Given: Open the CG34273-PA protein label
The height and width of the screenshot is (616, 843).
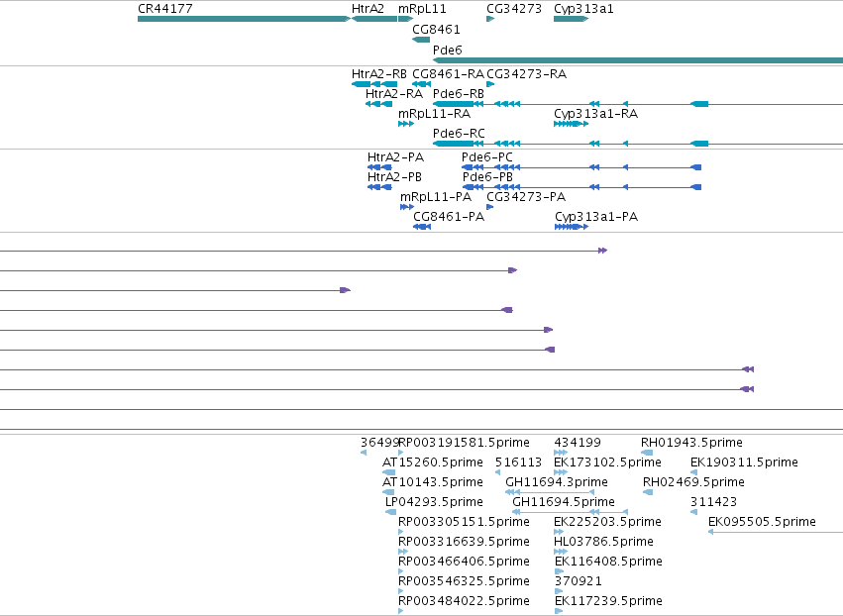Looking at the screenshot, I should [x=526, y=197].
